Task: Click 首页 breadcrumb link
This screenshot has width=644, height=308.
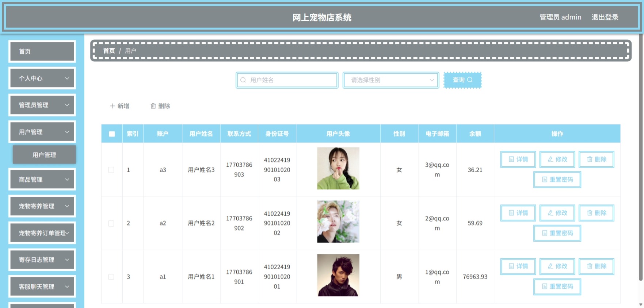Action: [109, 51]
